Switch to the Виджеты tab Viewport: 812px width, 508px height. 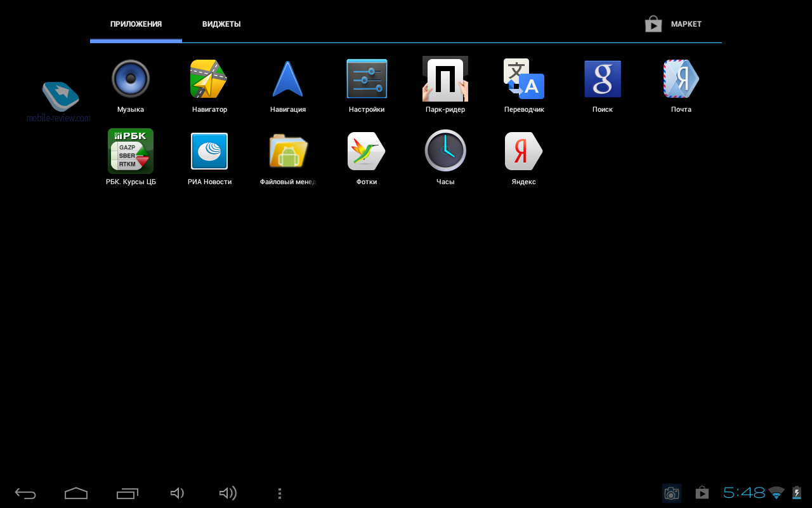click(x=221, y=24)
